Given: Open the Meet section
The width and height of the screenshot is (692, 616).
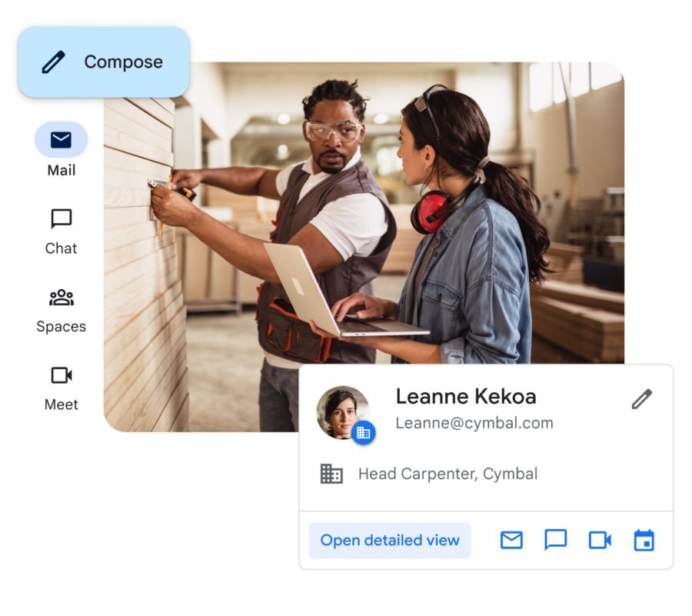Looking at the screenshot, I should point(62,389).
